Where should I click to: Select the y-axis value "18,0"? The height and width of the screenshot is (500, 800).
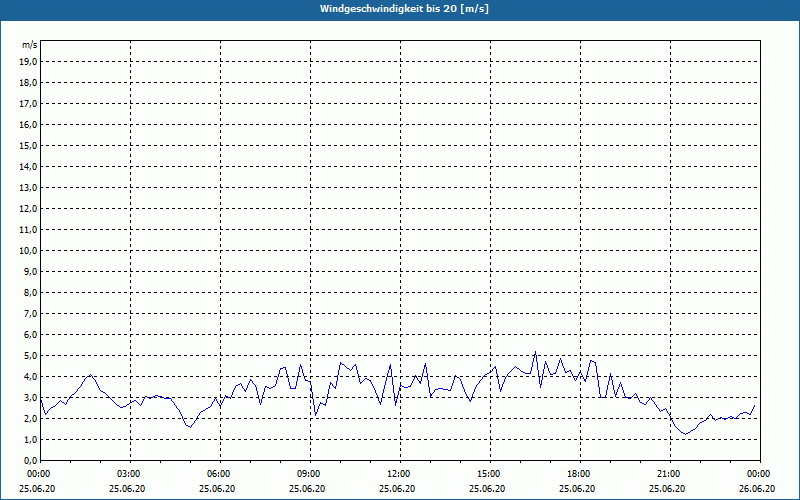click(28, 83)
